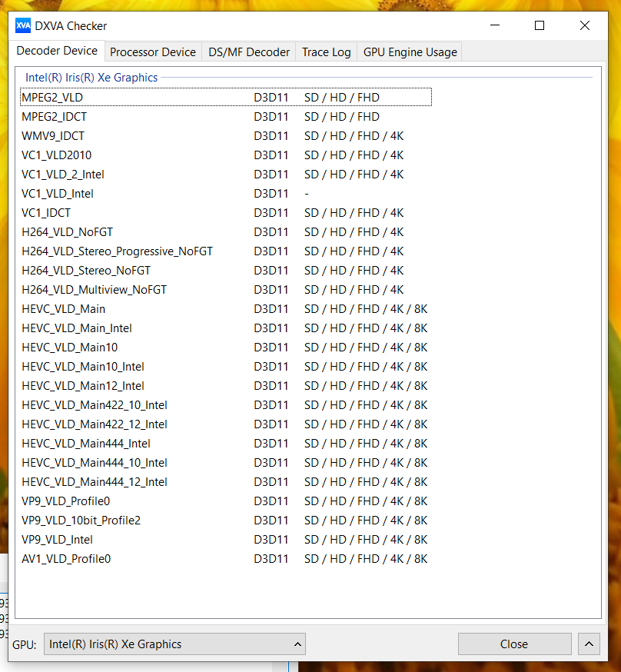Select the HEVC_VLD_Main444_10_Intel row
This screenshot has width=621, height=672.
tap(226, 463)
